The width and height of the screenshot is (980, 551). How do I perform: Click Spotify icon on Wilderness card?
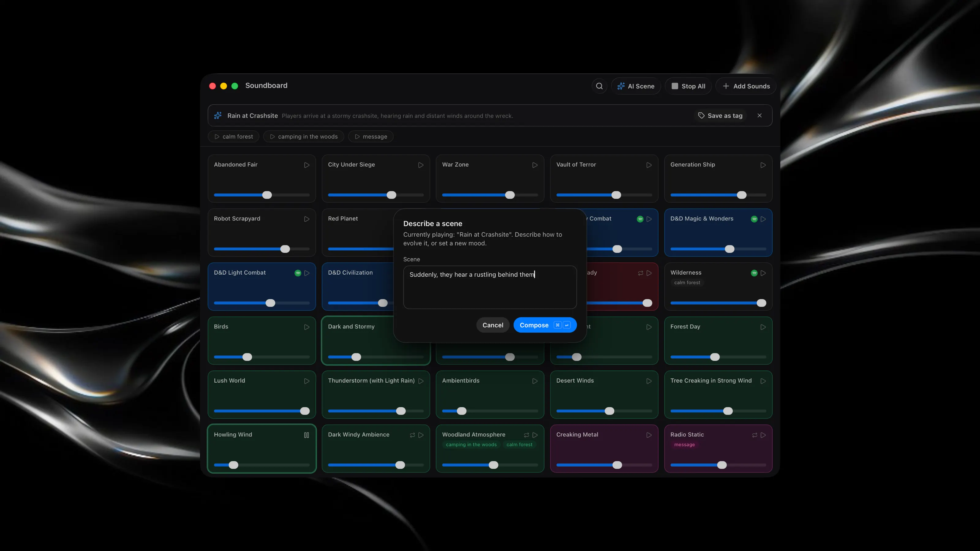[754, 273]
